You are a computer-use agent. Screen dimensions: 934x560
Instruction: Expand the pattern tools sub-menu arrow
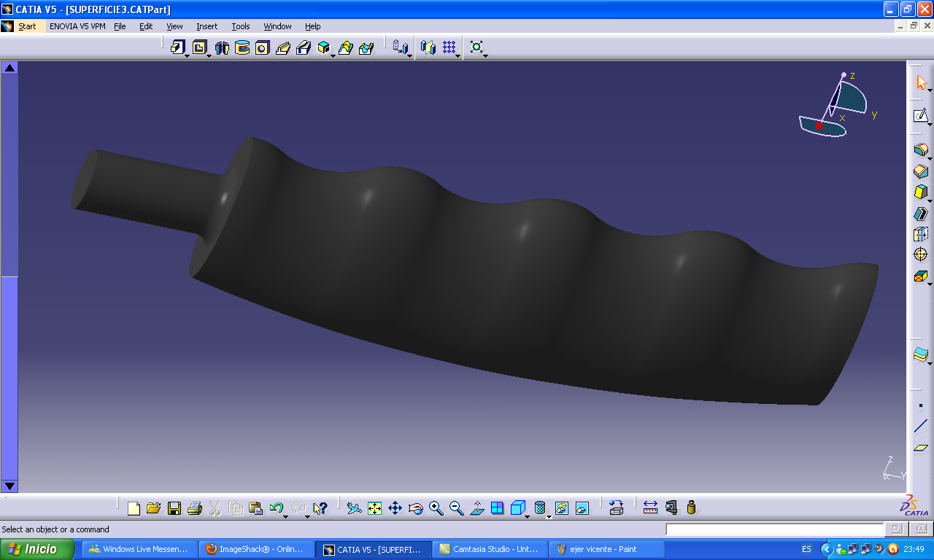[458, 55]
